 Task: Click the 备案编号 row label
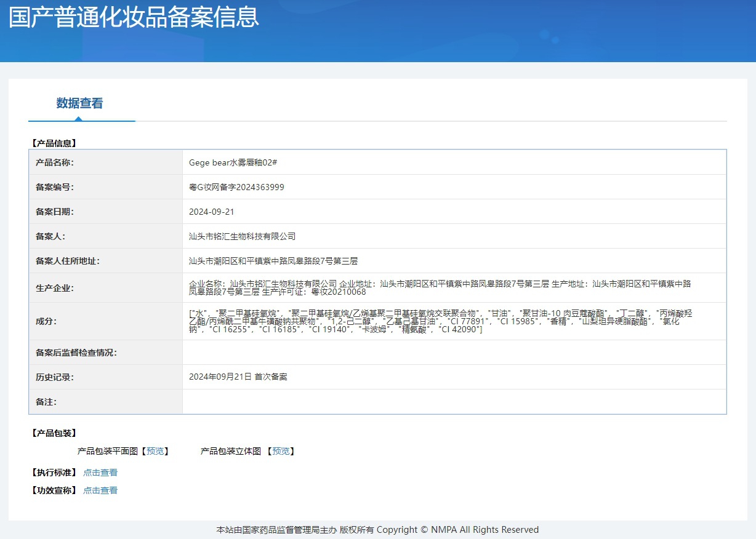click(55, 187)
